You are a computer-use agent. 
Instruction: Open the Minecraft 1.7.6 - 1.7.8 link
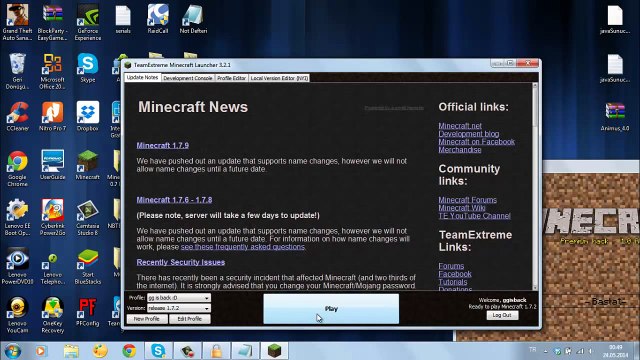point(174,200)
